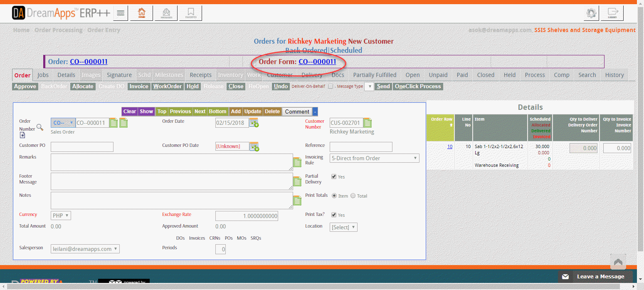
Task: Click the Logout icon
Action: (x=612, y=13)
